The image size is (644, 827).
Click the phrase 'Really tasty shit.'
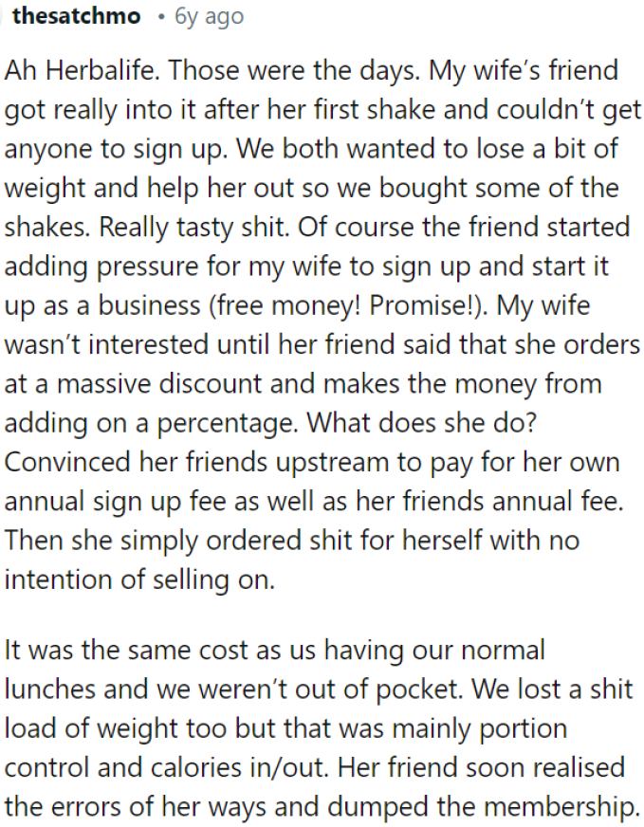point(194,228)
